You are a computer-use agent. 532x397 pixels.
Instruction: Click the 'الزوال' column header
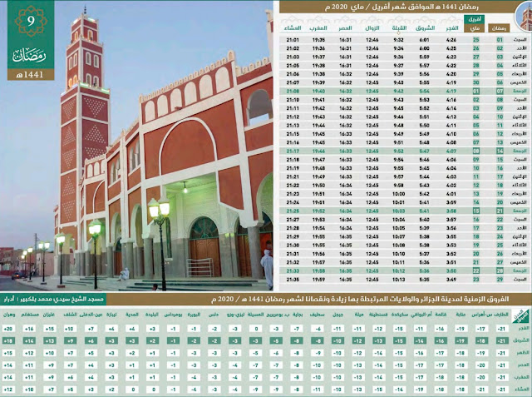[372, 28]
